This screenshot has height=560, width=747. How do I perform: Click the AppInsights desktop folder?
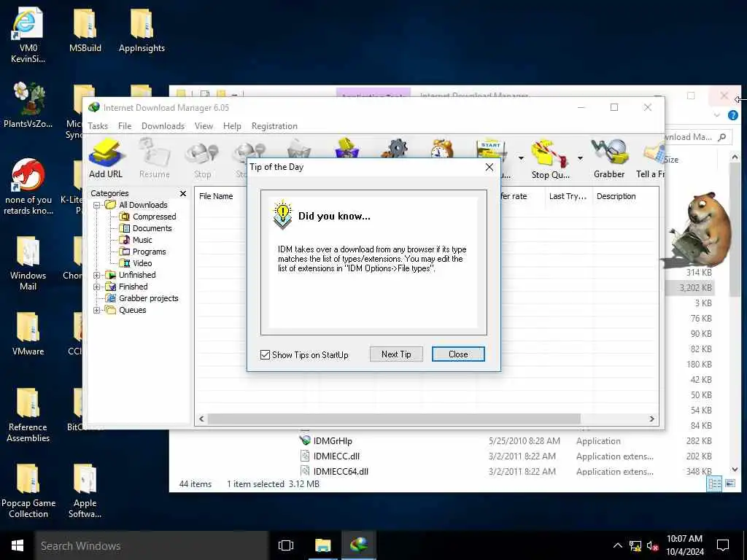142,31
